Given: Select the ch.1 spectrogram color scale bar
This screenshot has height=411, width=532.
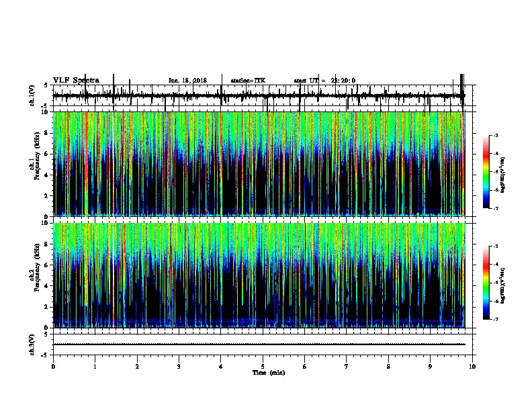Looking at the screenshot, I should [x=486, y=172].
